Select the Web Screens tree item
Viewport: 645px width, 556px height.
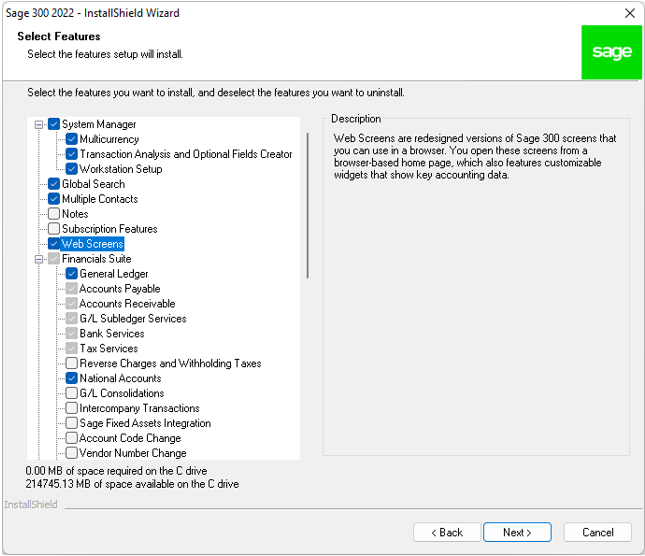click(92, 244)
